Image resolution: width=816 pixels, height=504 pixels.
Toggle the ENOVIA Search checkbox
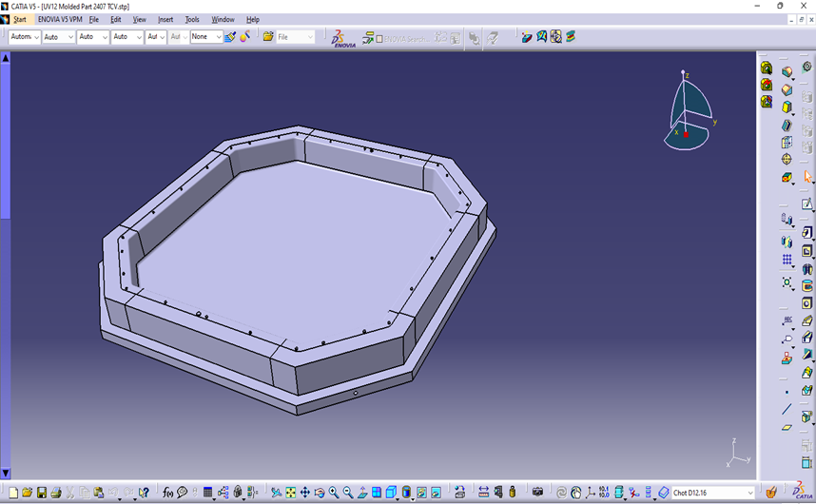[379, 38]
